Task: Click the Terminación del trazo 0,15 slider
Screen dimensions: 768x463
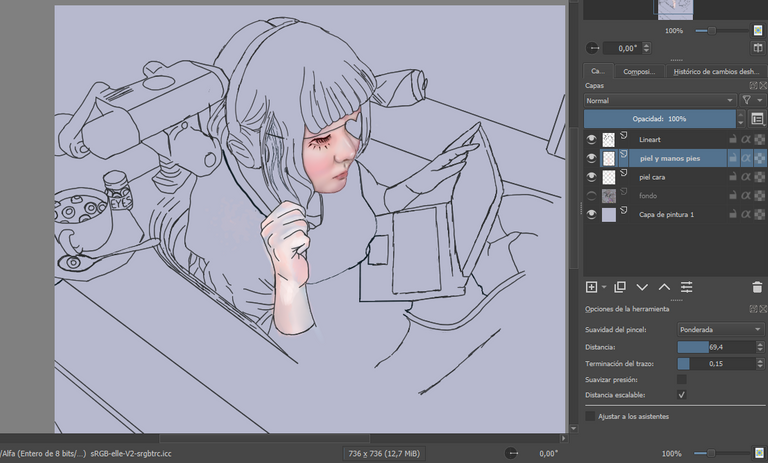Action: tap(717, 364)
